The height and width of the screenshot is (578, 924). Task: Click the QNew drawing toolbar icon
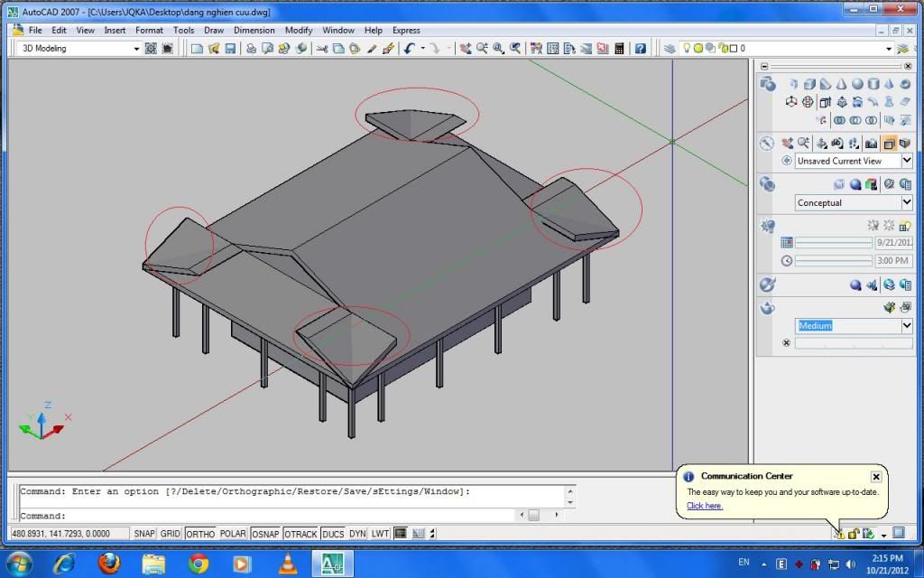click(x=197, y=49)
